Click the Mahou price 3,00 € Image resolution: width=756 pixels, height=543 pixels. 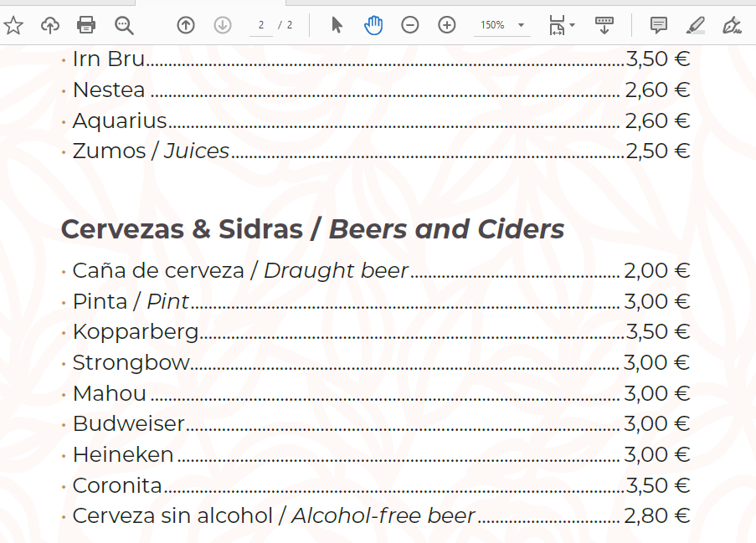[x=657, y=393]
